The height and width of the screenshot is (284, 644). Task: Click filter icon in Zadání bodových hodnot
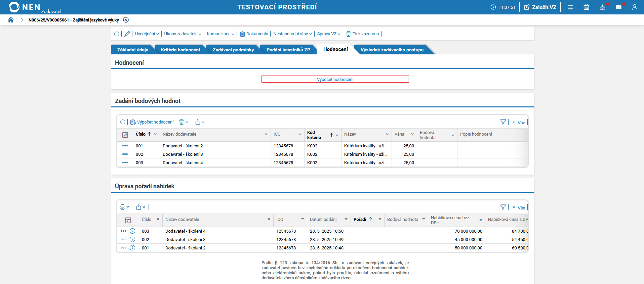(503, 122)
